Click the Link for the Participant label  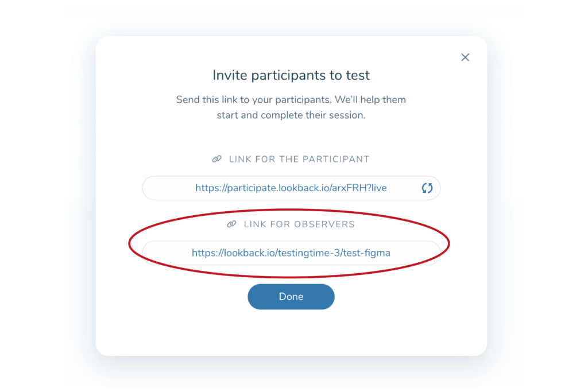[299, 160]
